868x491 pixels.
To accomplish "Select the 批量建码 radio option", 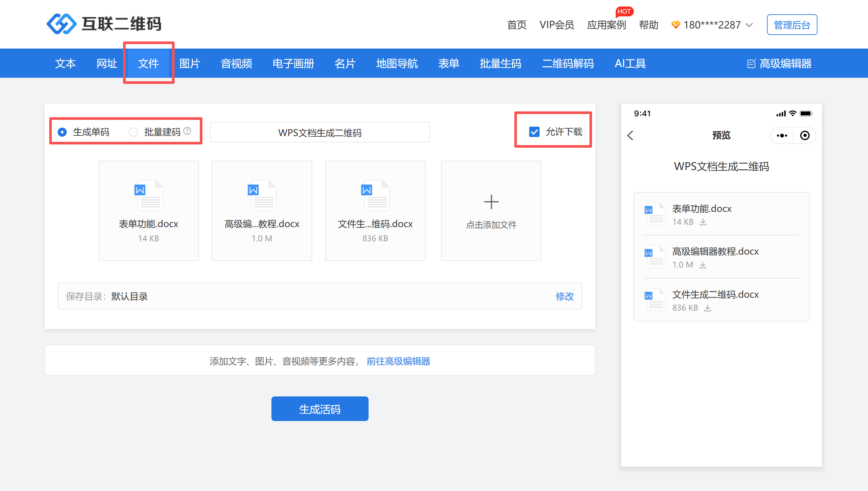I will (x=133, y=132).
